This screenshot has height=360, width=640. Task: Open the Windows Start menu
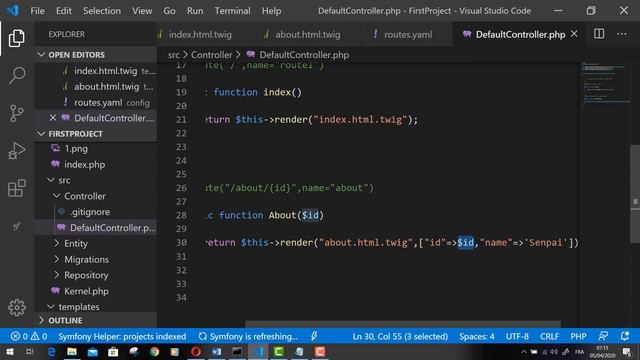click(9, 352)
